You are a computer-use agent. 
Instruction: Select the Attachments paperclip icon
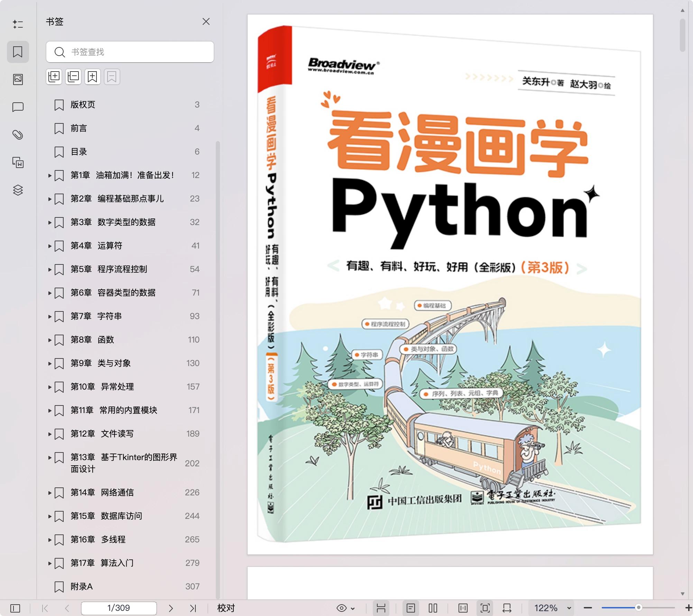tap(18, 135)
